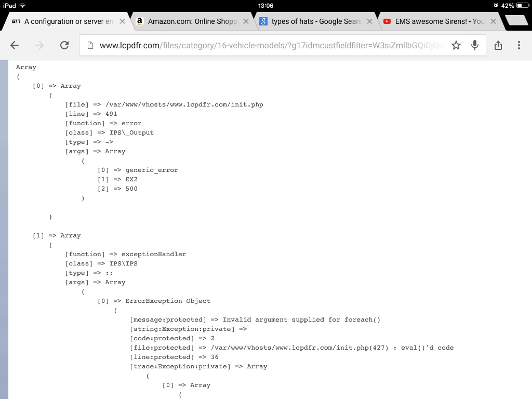Image resolution: width=532 pixels, height=399 pixels.
Task: Click the battery indicator in status bar
Action: [523, 5]
